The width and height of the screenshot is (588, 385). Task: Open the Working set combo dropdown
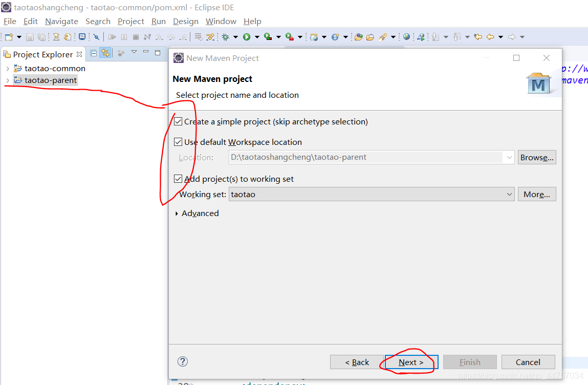509,195
